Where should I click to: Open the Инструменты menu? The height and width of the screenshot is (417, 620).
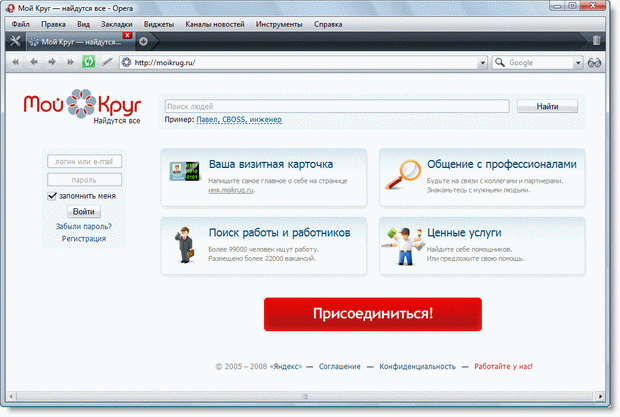[x=279, y=24]
